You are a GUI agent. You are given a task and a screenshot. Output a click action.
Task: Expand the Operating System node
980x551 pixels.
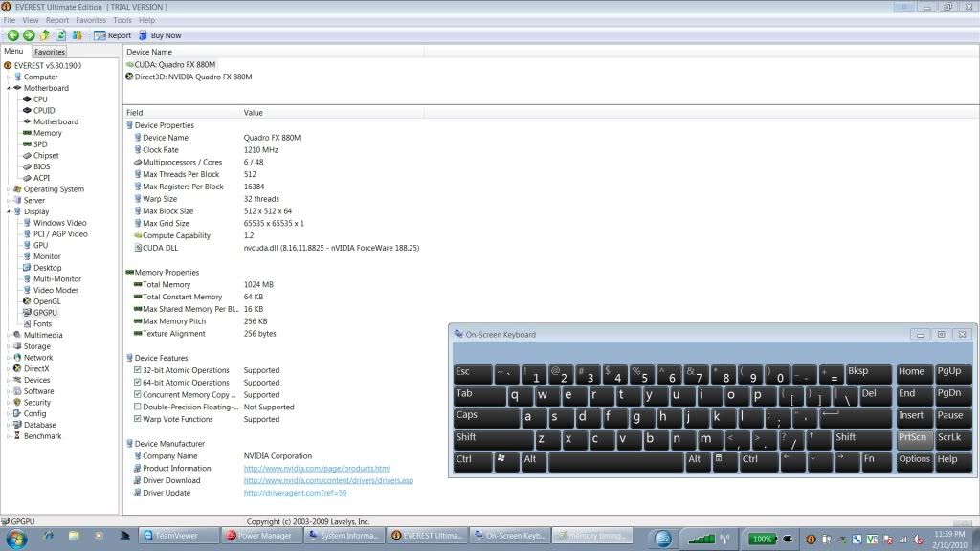[x=8, y=189]
